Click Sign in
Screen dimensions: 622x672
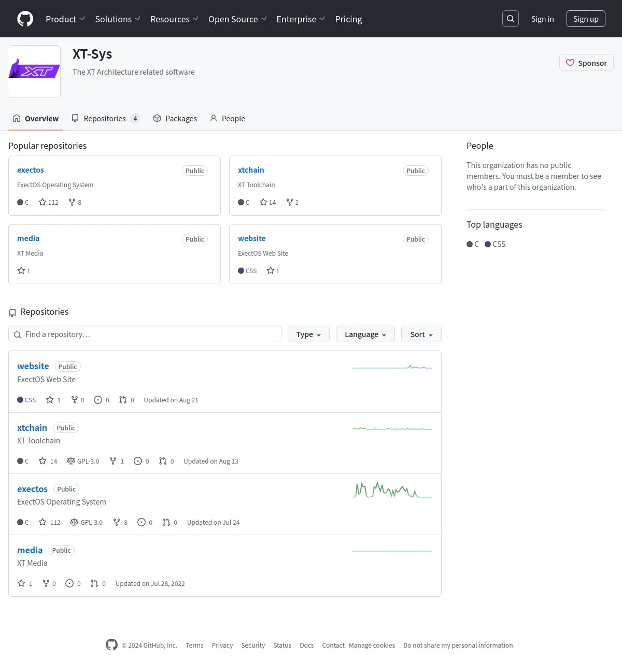coord(542,19)
